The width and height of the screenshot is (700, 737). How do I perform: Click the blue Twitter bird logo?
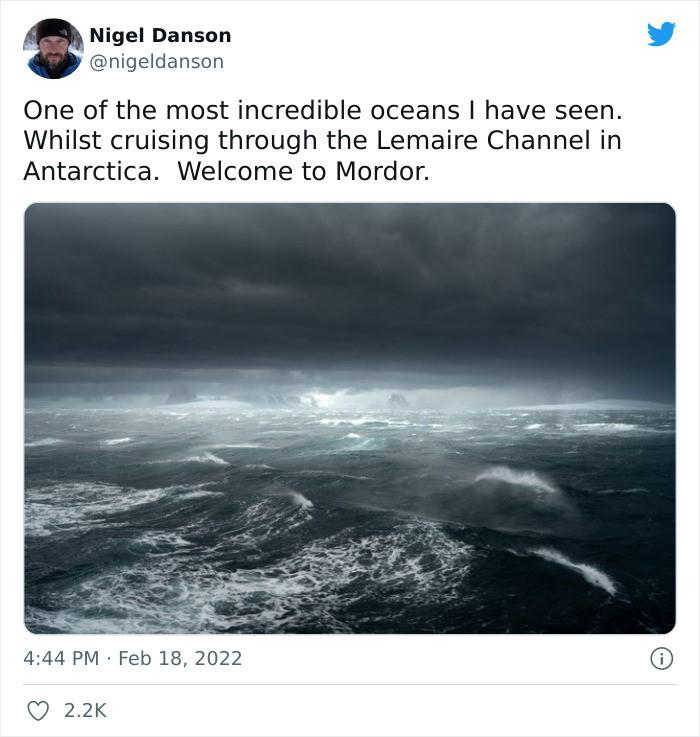661,34
